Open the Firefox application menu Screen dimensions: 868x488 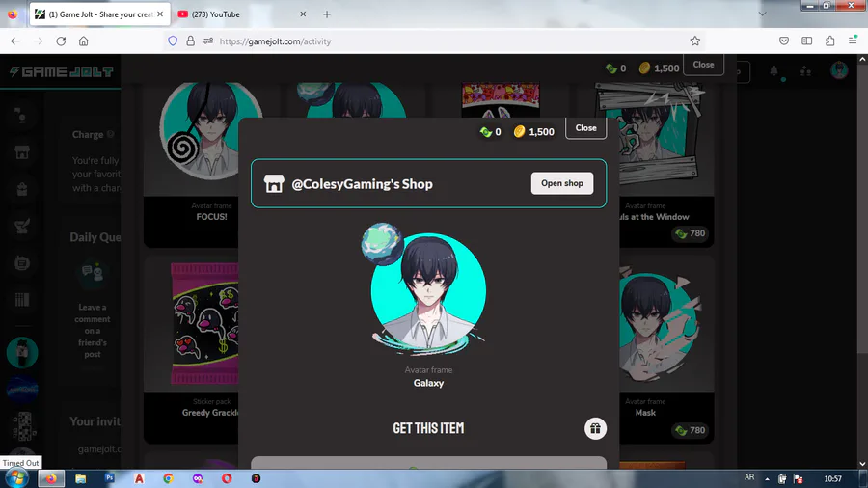[853, 40]
